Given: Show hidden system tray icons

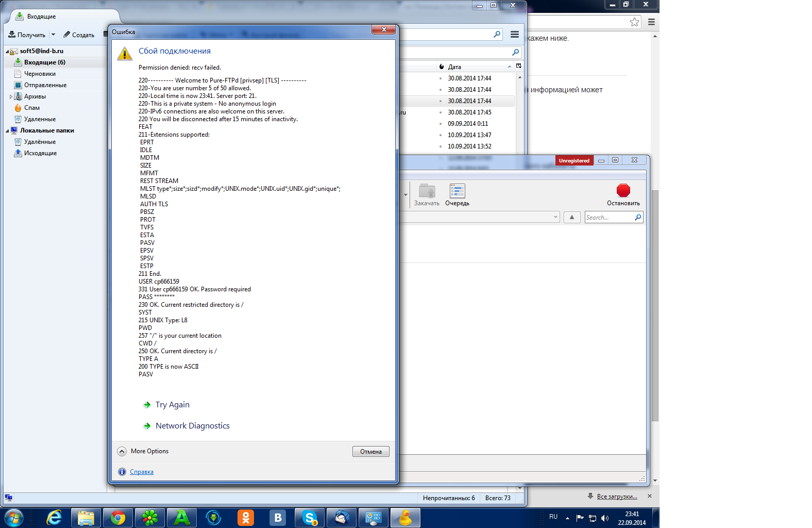Looking at the screenshot, I should point(567,518).
